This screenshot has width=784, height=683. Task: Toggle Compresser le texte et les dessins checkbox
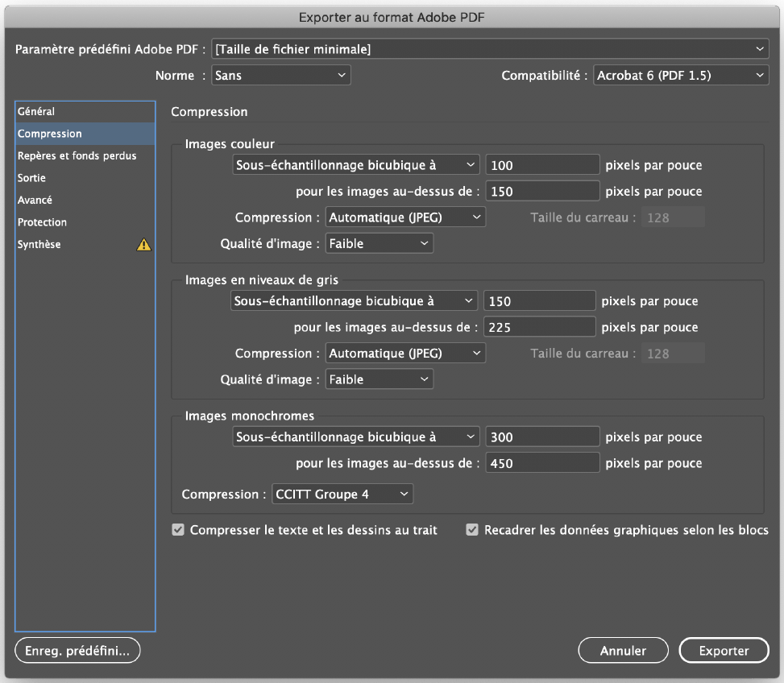(178, 530)
